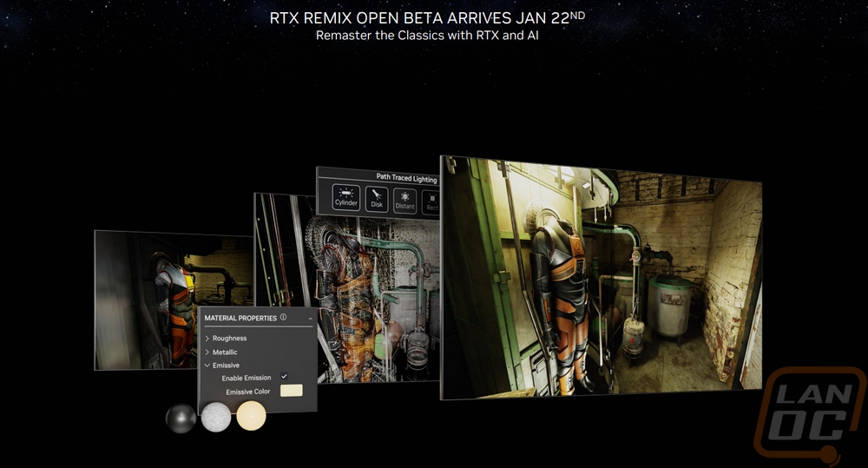
Task: Click the 'Emissive Color' label
Action: click(x=248, y=392)
